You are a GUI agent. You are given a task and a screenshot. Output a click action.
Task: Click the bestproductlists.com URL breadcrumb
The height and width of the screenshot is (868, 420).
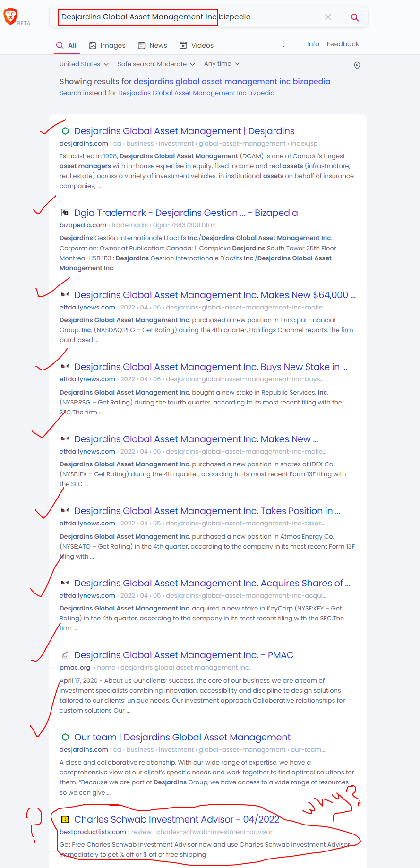[x=166, y=832]
